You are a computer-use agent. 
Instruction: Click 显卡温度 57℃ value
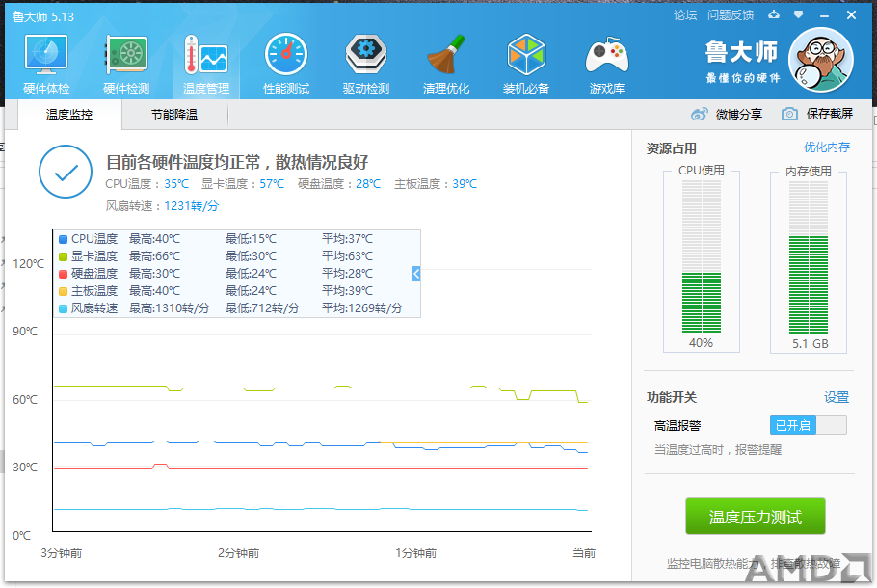[272, 183]
